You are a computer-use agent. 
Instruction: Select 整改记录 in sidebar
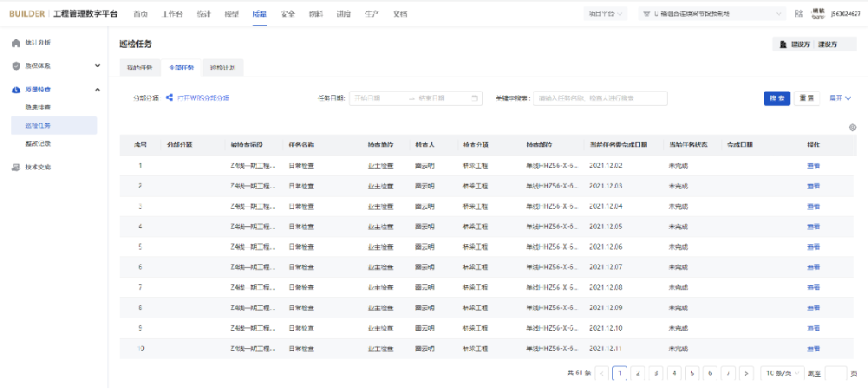[38, 144]
